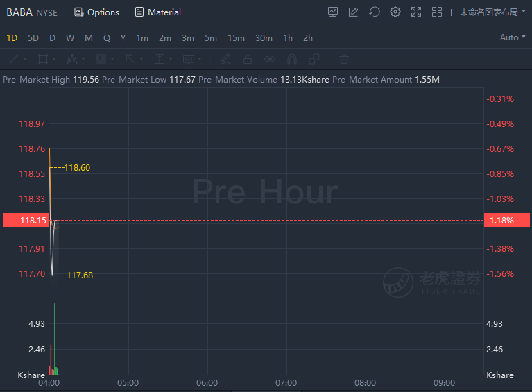Click the edit drawing pencil icon in header

click(x=353, y=12)
